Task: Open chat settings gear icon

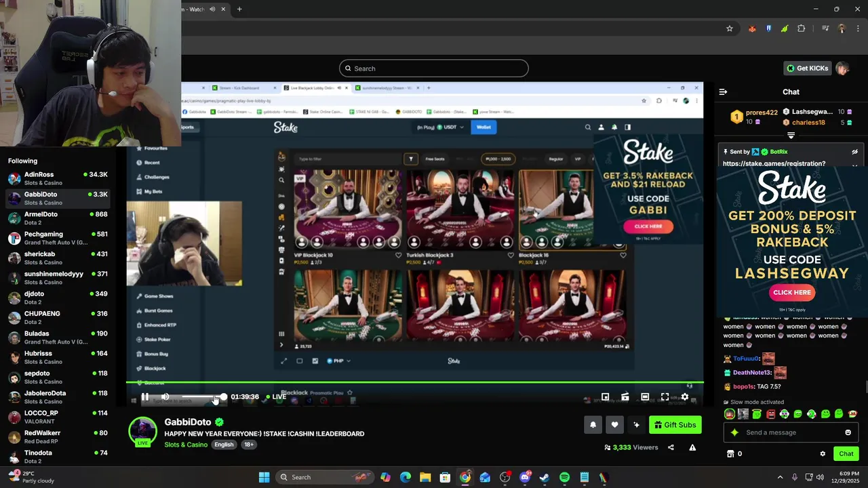Action: pyautogui.click(x=823, y=454)
